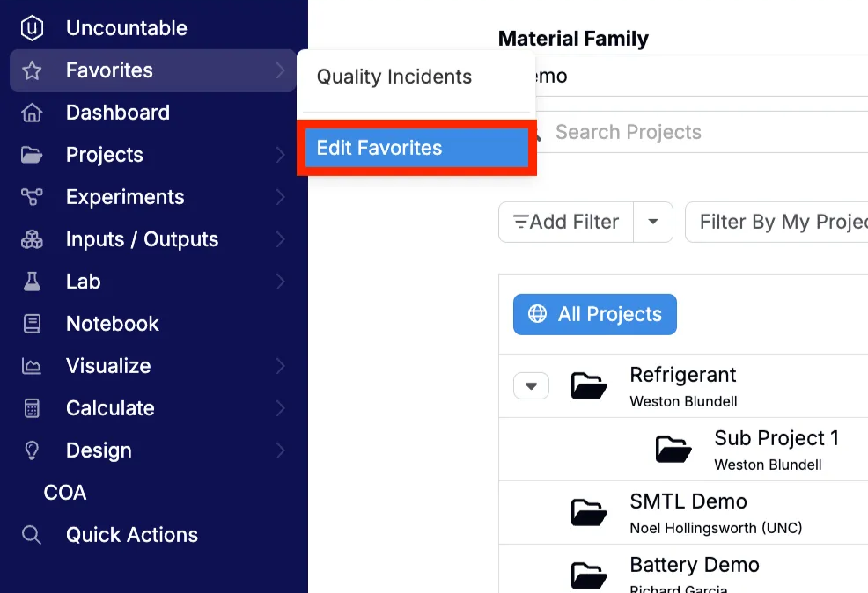
Task: Click the Add Filter button
Action: click(566, 222)
